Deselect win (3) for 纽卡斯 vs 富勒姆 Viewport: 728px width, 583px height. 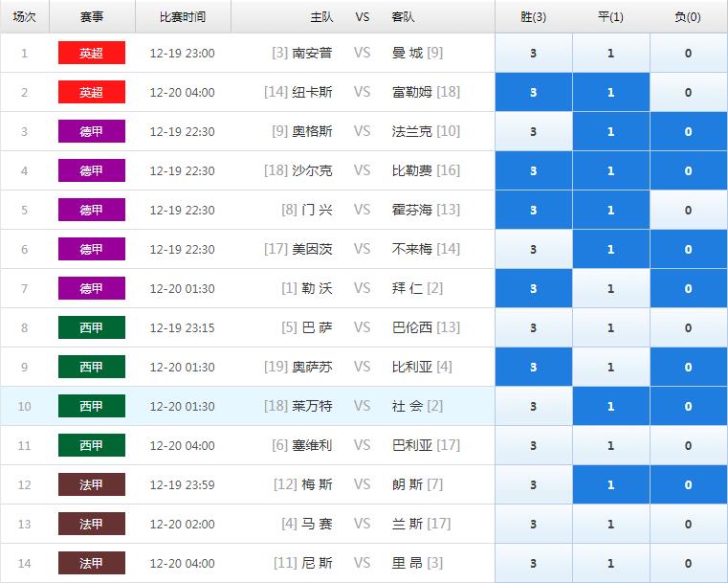click(x=534, y=92)
